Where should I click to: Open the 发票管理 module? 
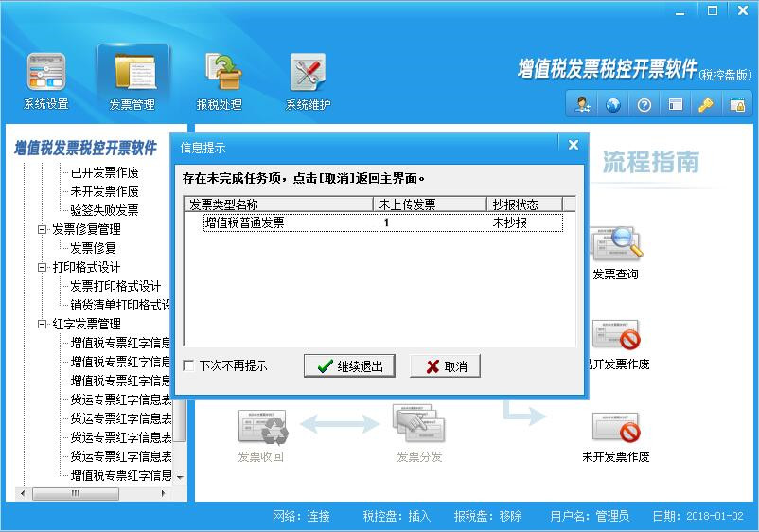[132, 81]
